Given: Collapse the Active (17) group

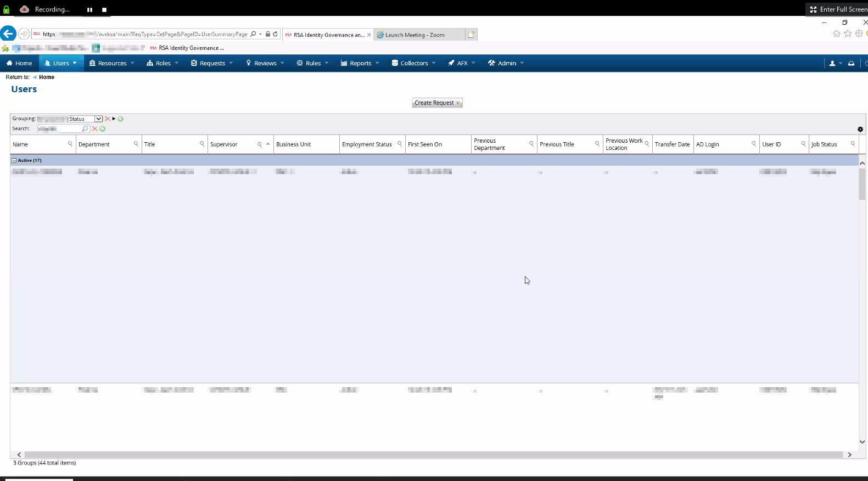Looking at the screenshot, I should tap(14, 160).
